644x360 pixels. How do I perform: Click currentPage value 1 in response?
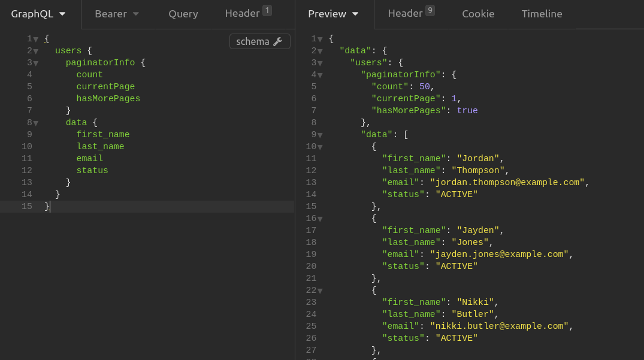[x=454, y=98]
